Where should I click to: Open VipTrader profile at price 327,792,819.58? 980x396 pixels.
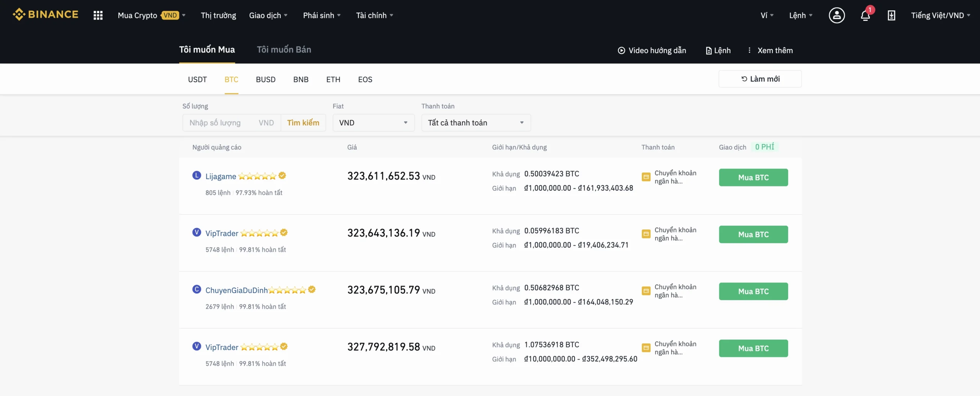[x=222, y=347]
